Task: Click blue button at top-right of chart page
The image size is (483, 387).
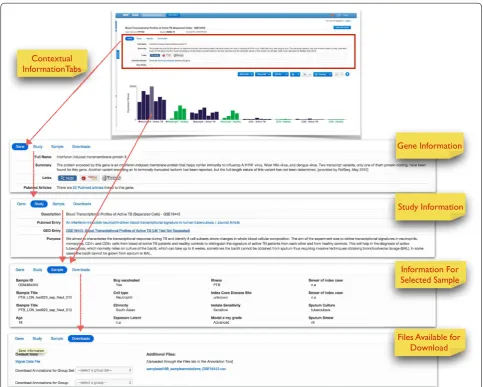Action: pyautogui.click(x=342, y=28)
